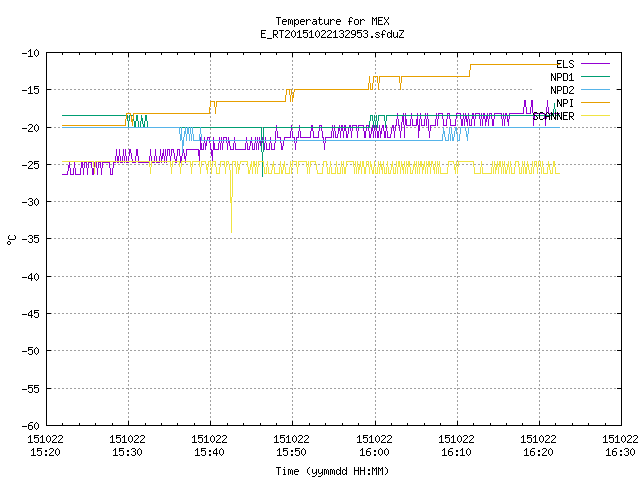Click the y-axis label '-40'
640x480 pixels.
(31, 277)
